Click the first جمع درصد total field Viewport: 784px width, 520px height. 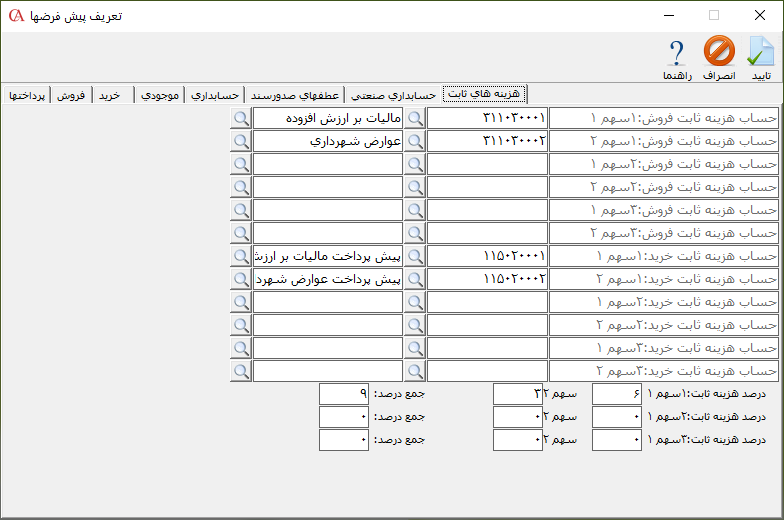click(344, 394)
